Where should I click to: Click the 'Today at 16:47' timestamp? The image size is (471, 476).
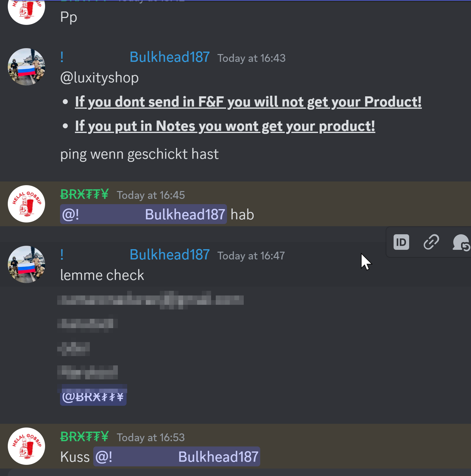click(251, 256)
